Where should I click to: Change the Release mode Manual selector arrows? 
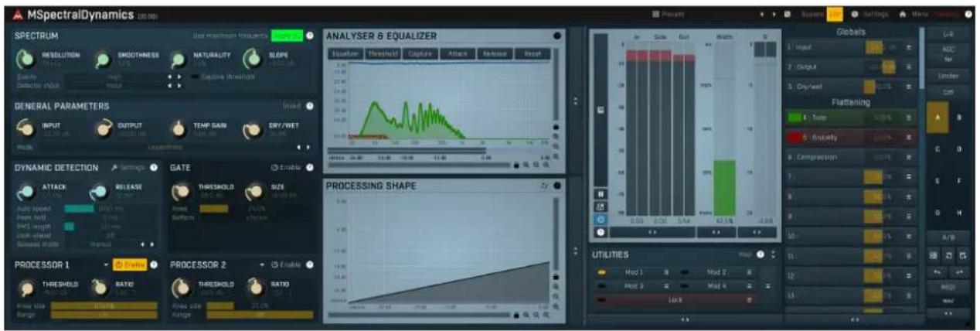click(x=146, y=244)
